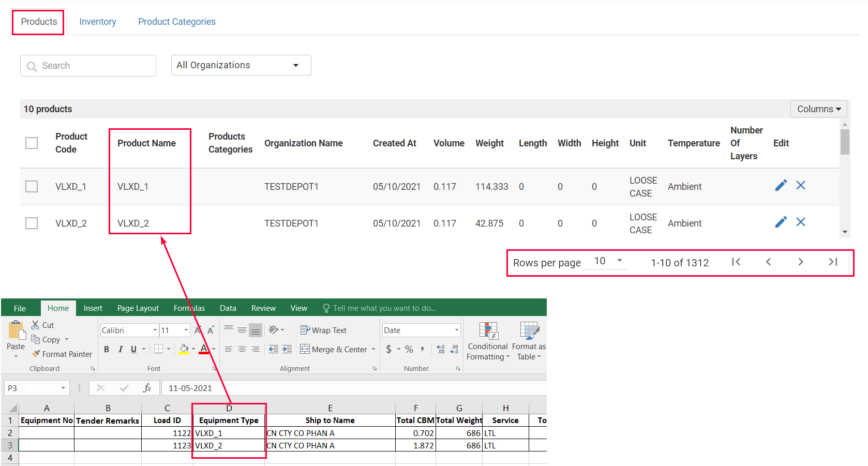Sort by Created At column header
The width and height of the screenshot is (868, 466).
[x=395, y=143]
